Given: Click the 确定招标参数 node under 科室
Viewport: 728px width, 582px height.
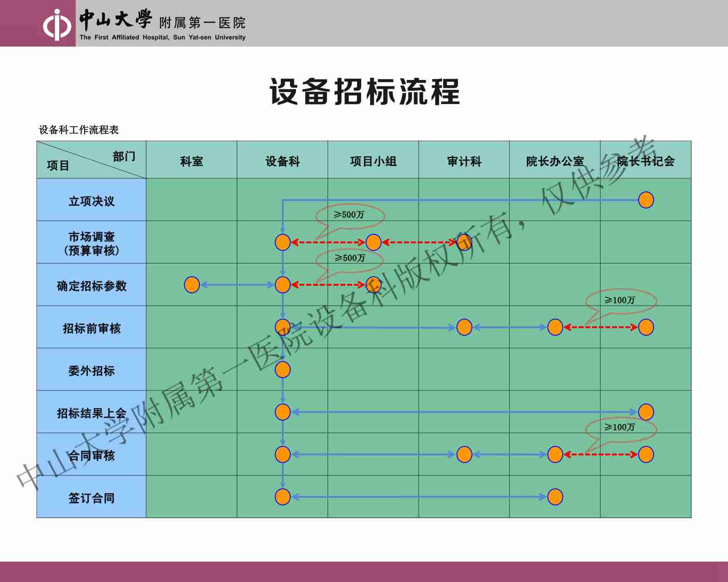Looking at the screenshot, I should [x=191, y=285].
